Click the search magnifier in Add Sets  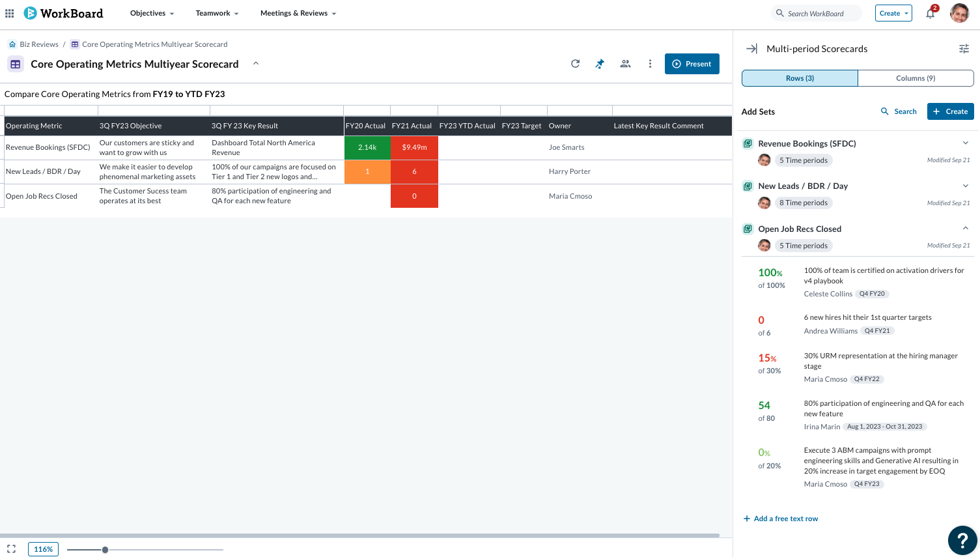[x=885, y=111]
